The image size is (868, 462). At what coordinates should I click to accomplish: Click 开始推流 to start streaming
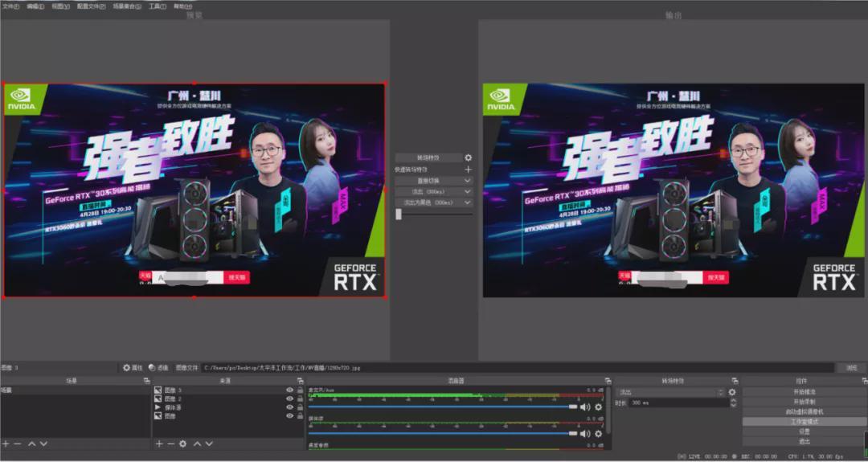(805, 392)
